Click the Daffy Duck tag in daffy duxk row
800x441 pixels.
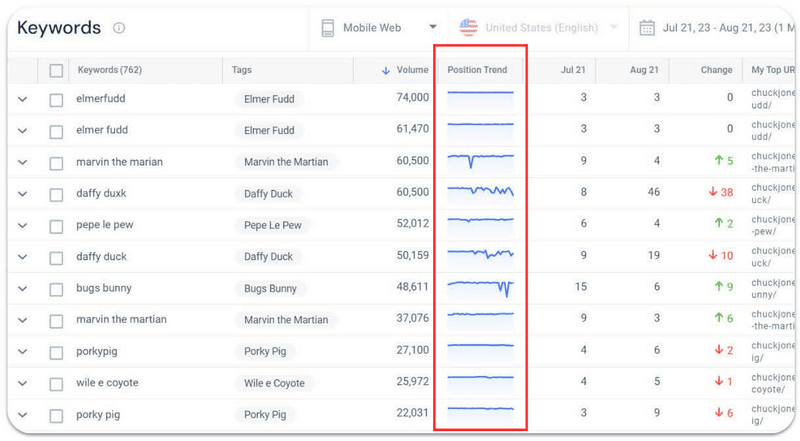268,194
